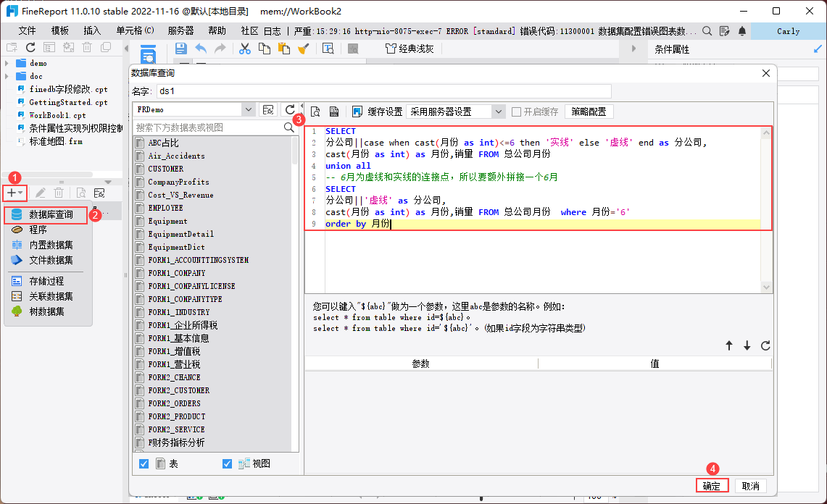Viewport: 827px width, 504px height.
Task: Expand the doc folder
Action: point(7,77)
